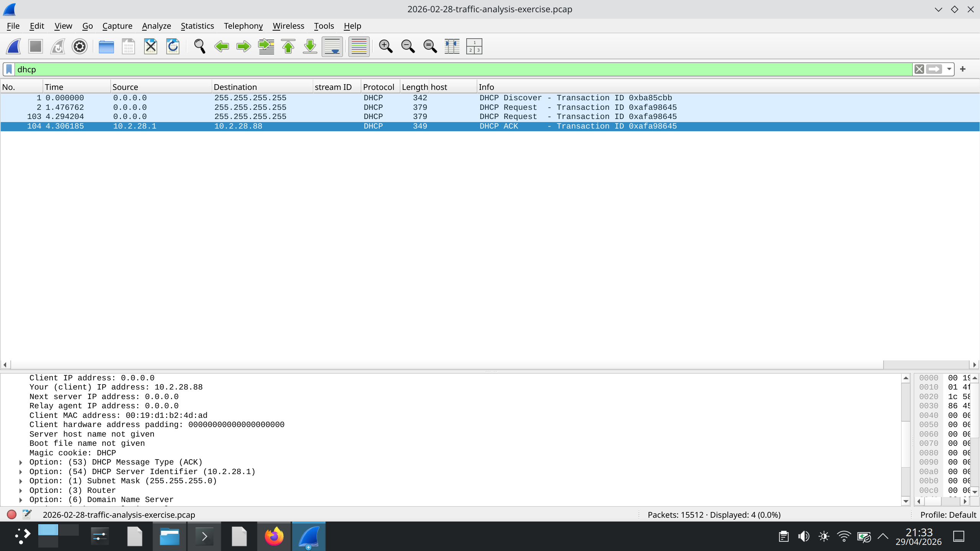Open the Wireless menu
Screen dimensions: 980x551
click(x=288, y=26)
